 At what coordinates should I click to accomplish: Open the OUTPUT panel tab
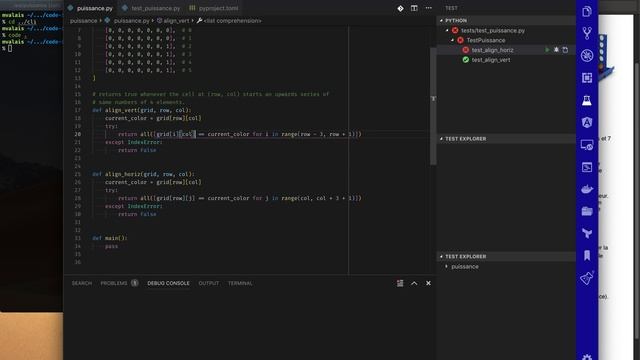(x=209, y=283)
